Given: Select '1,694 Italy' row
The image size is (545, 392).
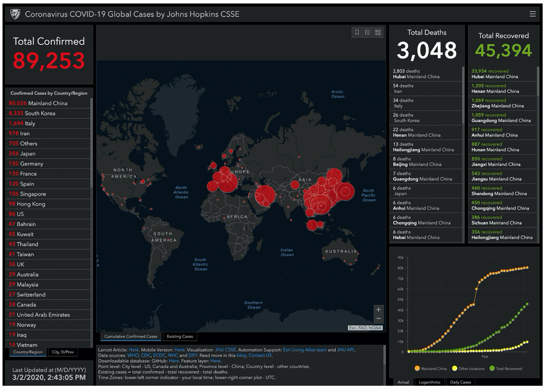Looking at the screenshot, I should tap(48, 123).
